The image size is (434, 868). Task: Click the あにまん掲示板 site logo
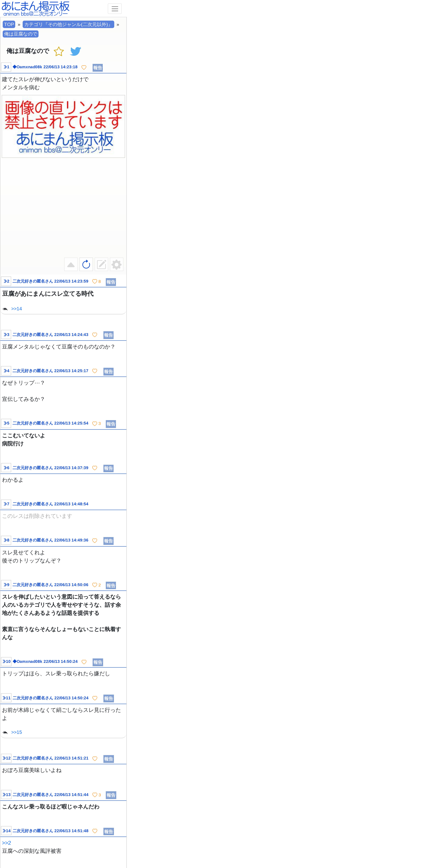pyautogui.click(x=36, y=9)
